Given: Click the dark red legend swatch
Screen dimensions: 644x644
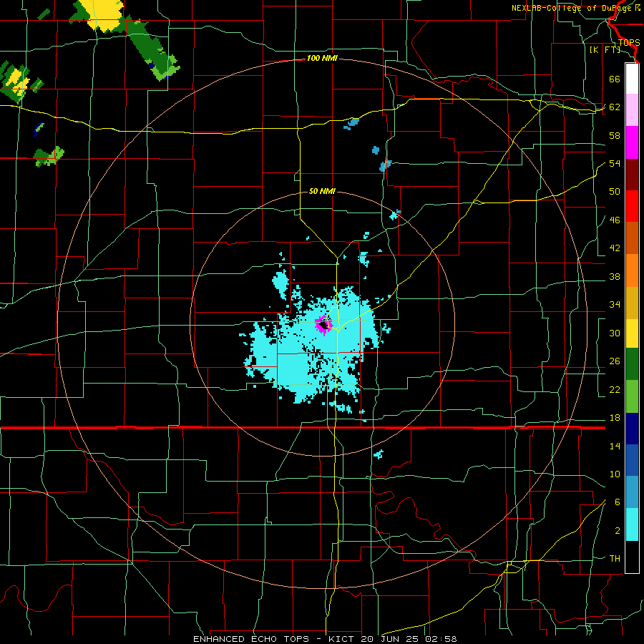Looking at the screenshot, I should (x=632, y=174).
